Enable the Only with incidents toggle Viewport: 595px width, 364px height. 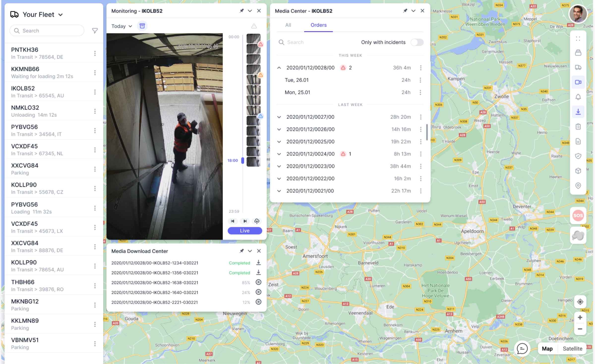pos(417,42)
